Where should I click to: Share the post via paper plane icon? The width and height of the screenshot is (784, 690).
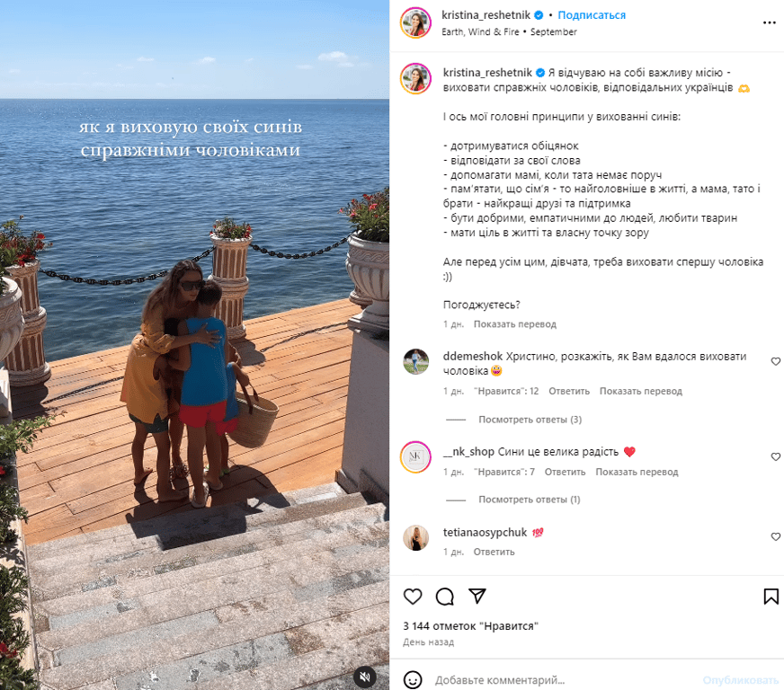point(477,596)
